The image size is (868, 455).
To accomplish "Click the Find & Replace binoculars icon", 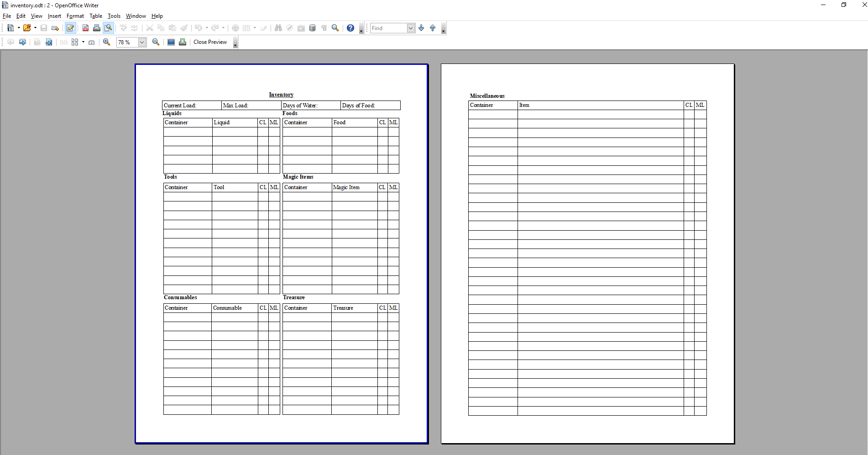I will 278,28.
